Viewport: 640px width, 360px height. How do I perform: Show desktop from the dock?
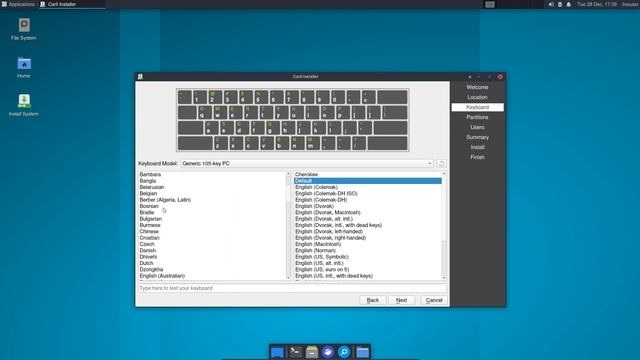coord(278,352)
